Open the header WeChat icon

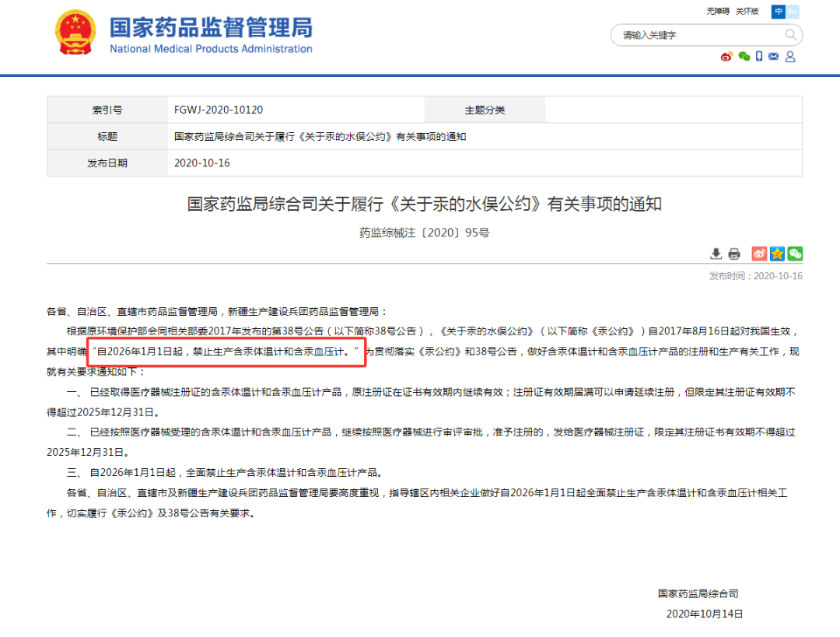pyautogui.click(x=744, y=57)
